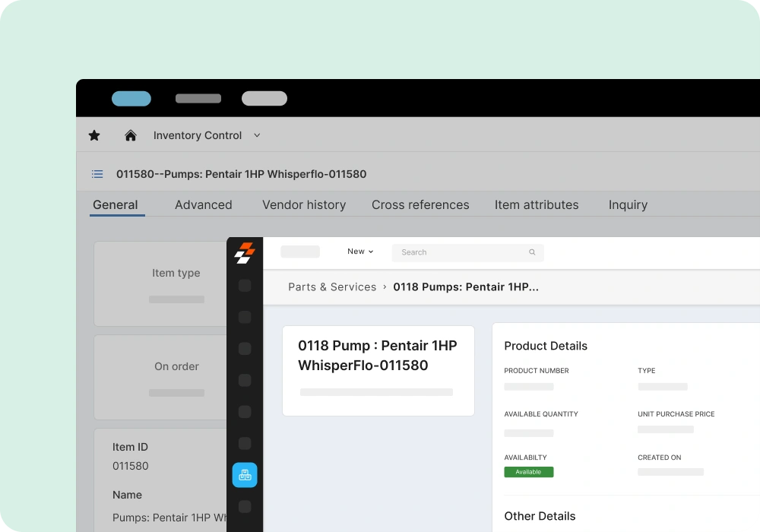Open the New dropdown menu
This screenshot has height=532, width=760.
[x=360, y=252]
